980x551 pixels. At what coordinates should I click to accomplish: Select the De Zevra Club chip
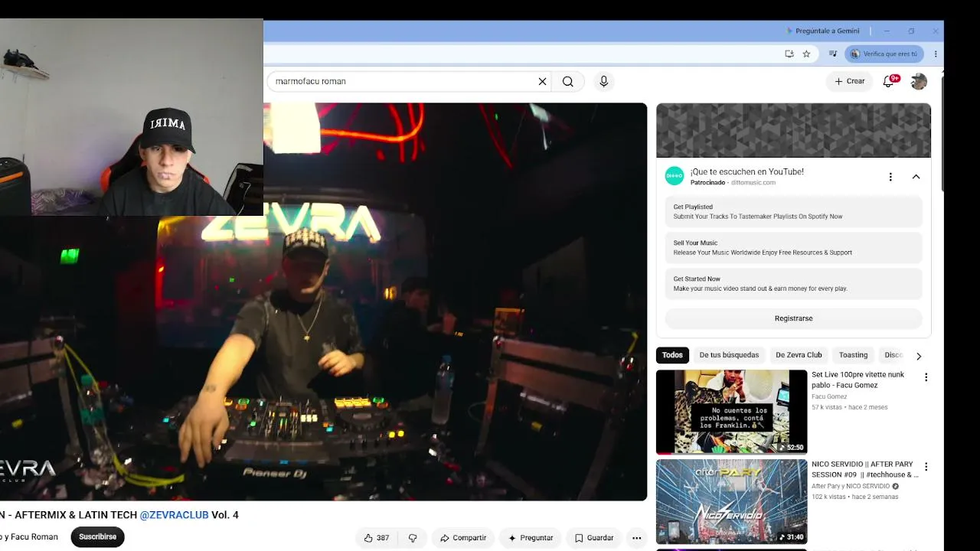coord(799,355)
